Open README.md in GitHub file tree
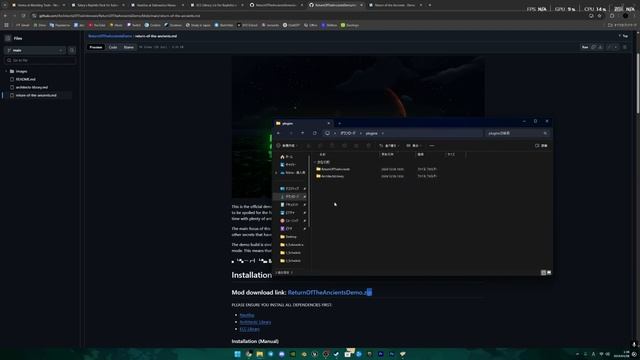 pos(25,79)
